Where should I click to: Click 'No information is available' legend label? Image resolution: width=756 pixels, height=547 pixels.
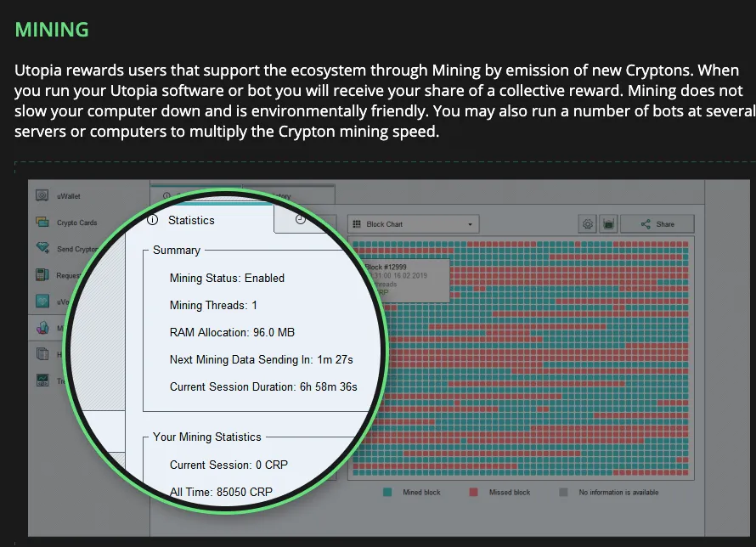tap(618, 492)
